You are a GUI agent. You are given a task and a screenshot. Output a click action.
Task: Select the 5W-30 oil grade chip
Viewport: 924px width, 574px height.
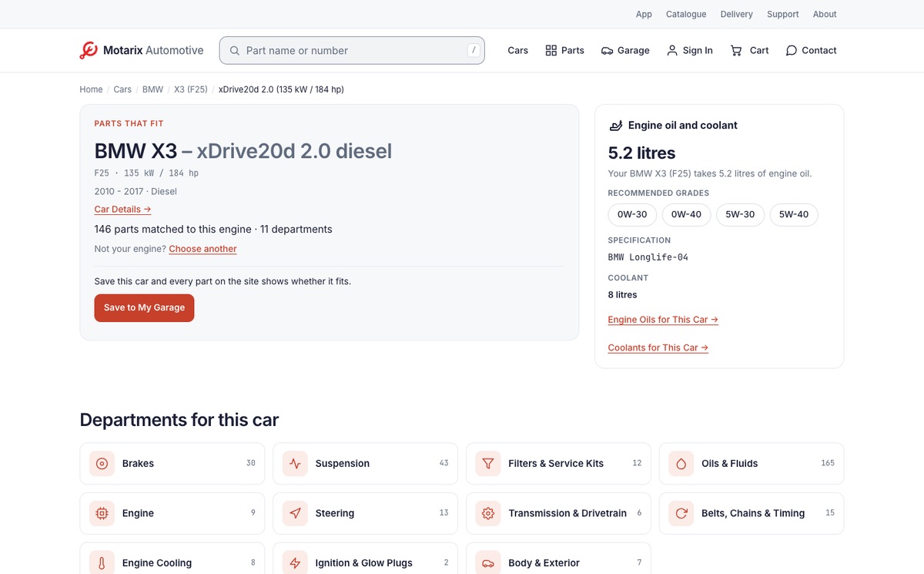tap(740, 214)
